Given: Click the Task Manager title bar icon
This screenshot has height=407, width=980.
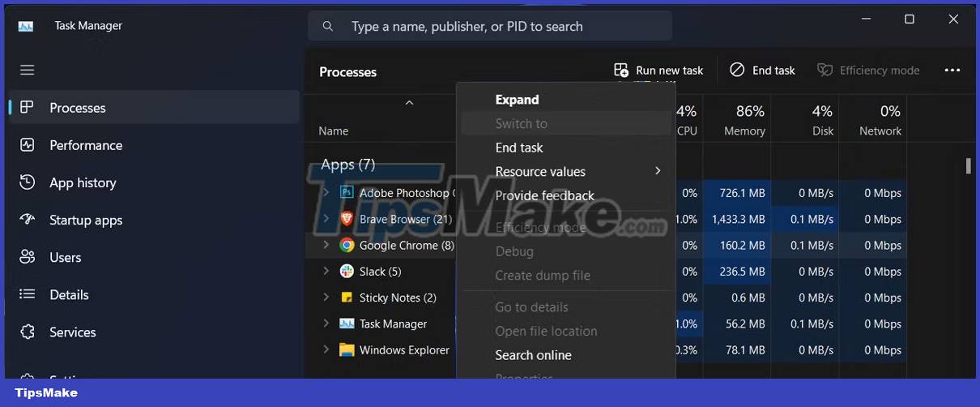Looking at the screenshot, I should (26, 26).
